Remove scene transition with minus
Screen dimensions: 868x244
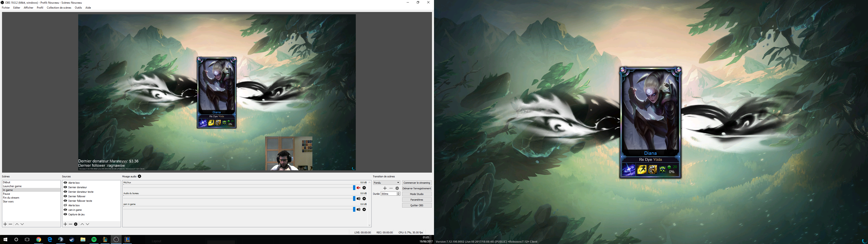click(391, 188)
